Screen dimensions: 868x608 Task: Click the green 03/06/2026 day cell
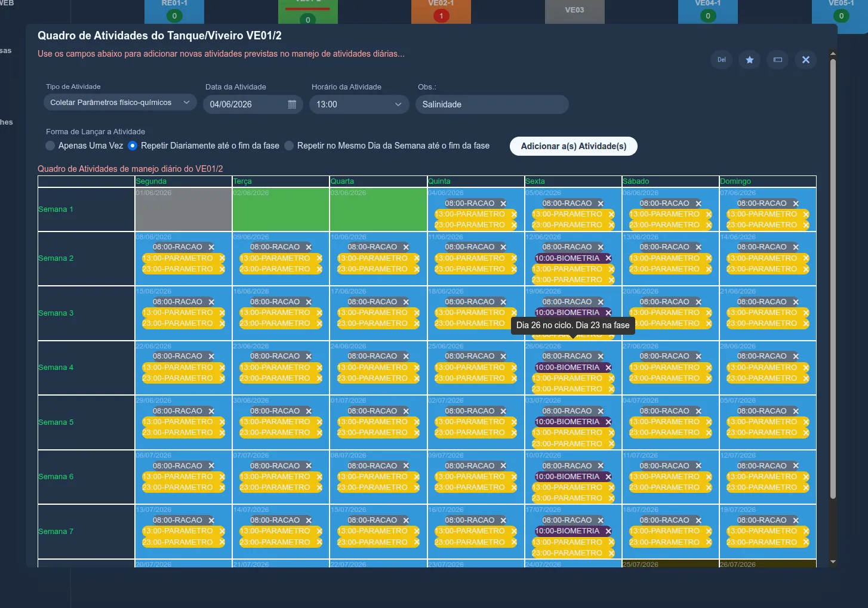pos(378,209)
